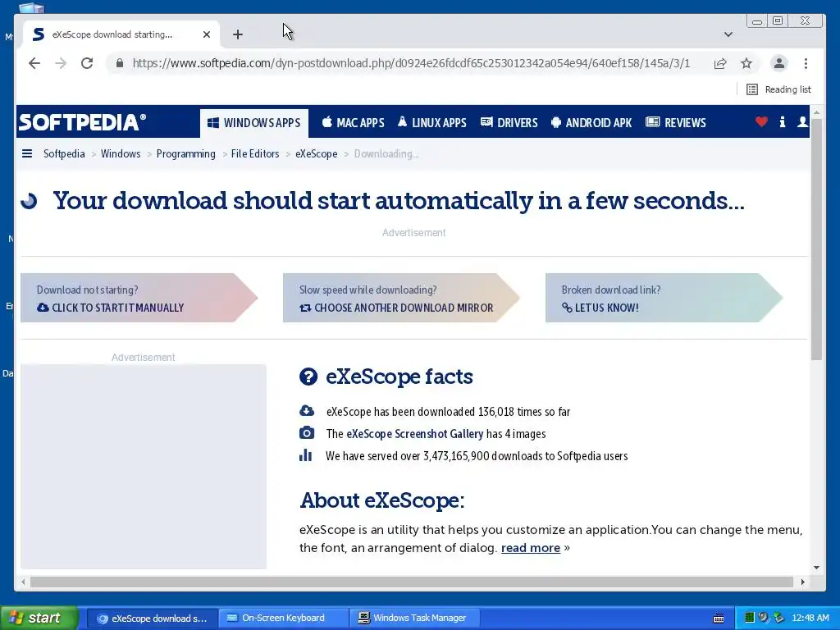The image size is (840, 630).
Task: Reload the page with the refresh icon
Action: click(87, 63)
